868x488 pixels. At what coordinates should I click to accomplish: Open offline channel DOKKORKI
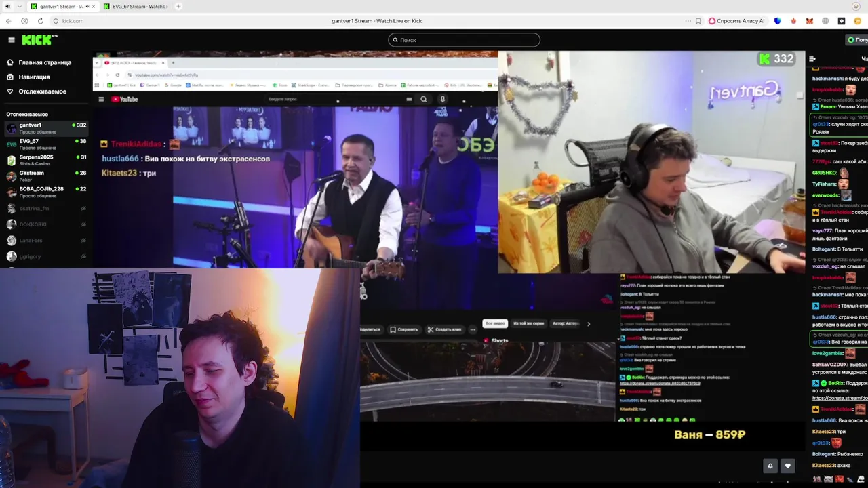pyautogui.click(x=46, y=224)
